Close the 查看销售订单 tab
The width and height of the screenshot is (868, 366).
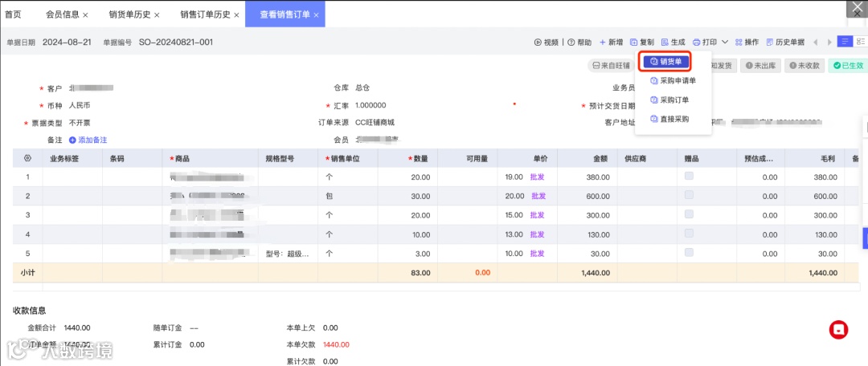[316, 15]
